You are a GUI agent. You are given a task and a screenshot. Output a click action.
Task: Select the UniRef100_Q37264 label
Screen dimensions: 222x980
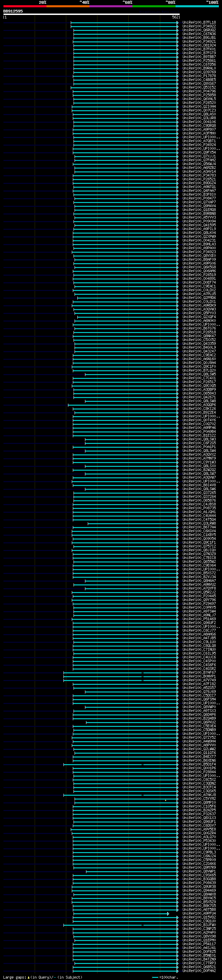[x=199, y=496]
